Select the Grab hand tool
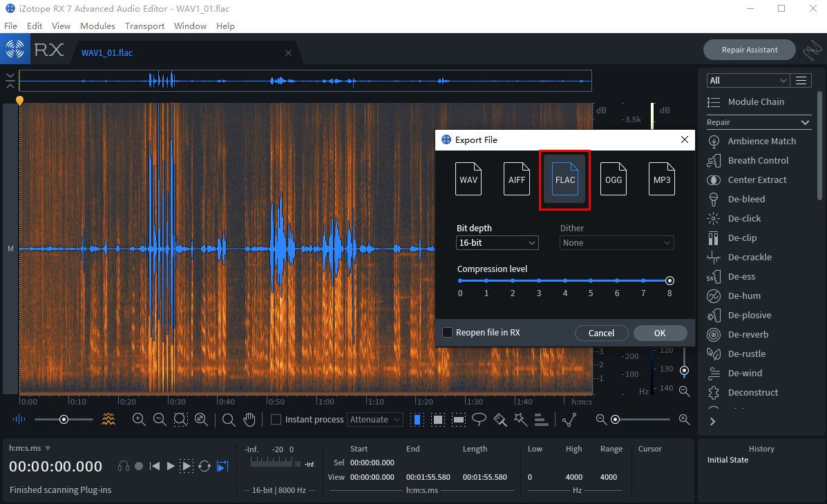Image resolution: width=827 pixels, height=504 pixels. (x=249, y=419)
